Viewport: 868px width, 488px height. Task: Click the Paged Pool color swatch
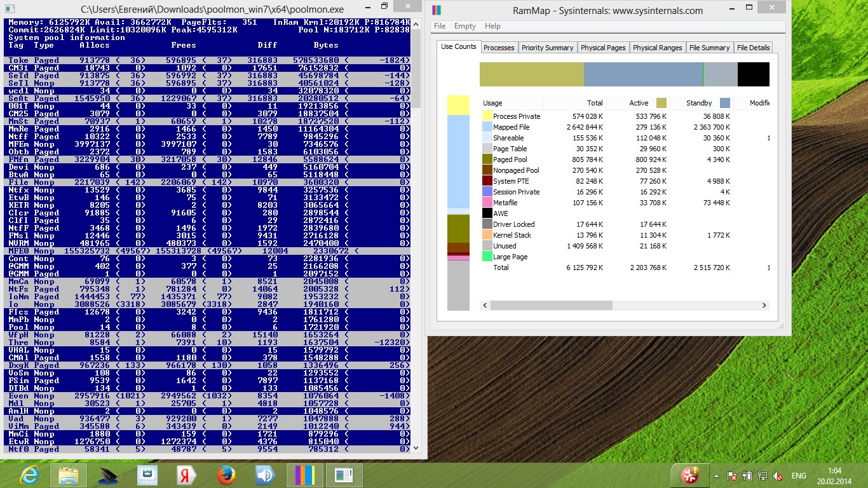[x=487, y=159]
